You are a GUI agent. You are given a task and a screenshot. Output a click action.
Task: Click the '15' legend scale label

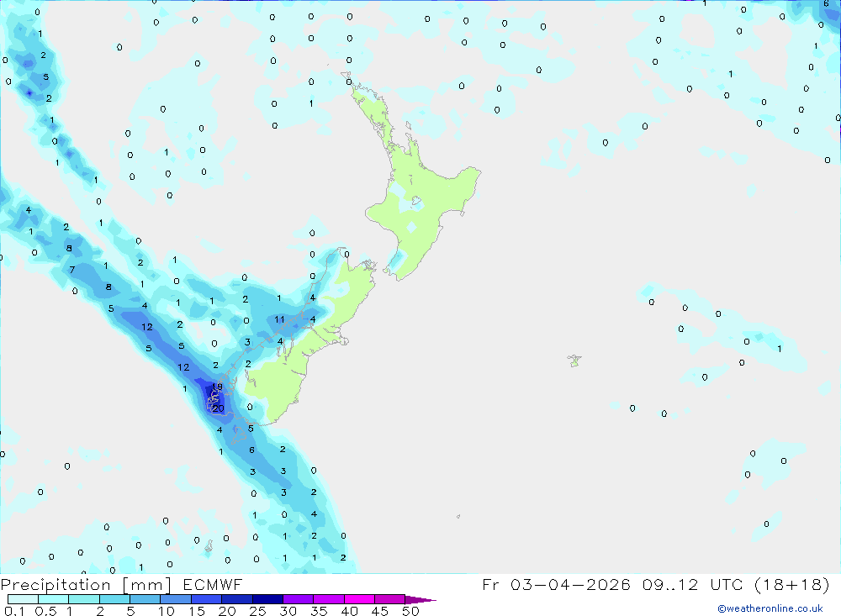coord(197,611)
